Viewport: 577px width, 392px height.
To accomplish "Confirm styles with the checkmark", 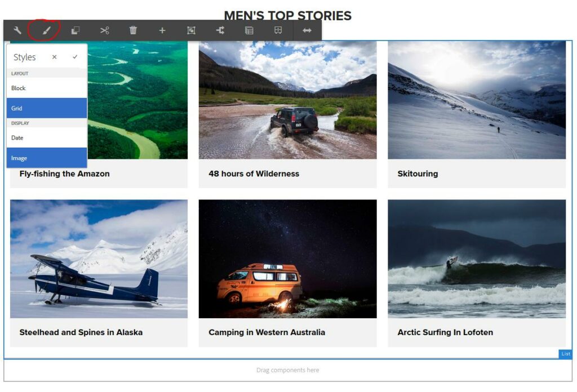I will point(75,57).
